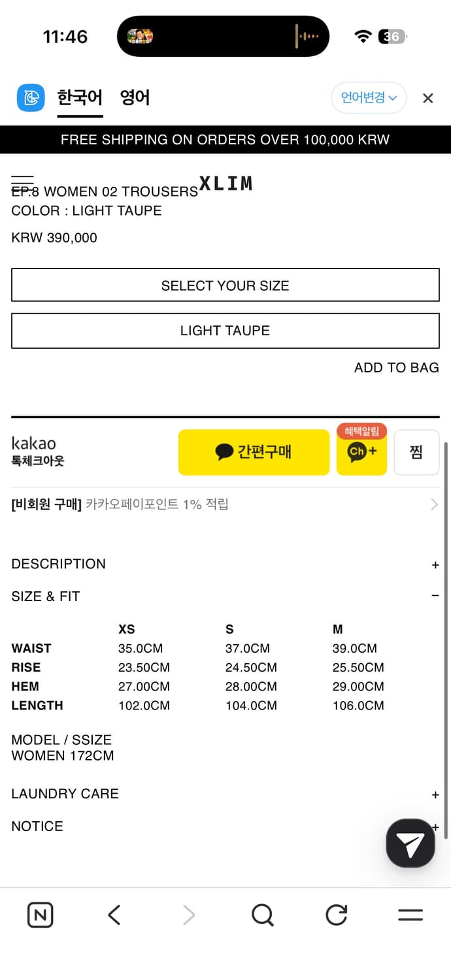Open Naver home with N icon
Screen dimensions: 451x980
[40, 915]
